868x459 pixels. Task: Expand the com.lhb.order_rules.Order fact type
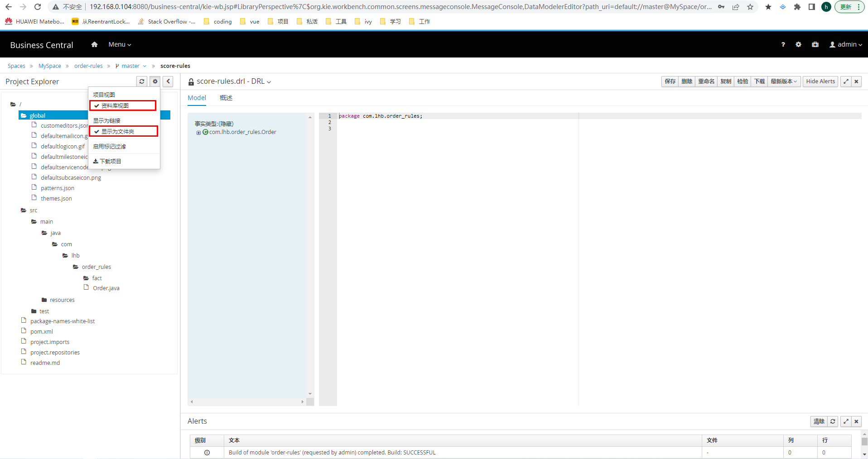[198, 133]
